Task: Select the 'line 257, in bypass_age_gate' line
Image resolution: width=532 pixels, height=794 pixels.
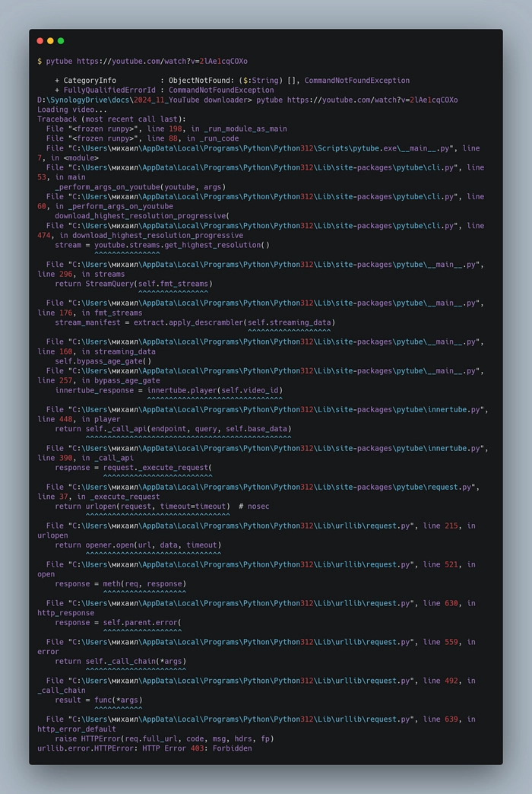Action: (99, 380)
